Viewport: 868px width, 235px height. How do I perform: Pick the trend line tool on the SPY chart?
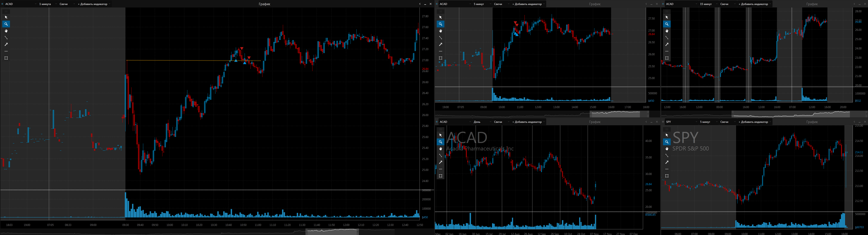point(667,155)
